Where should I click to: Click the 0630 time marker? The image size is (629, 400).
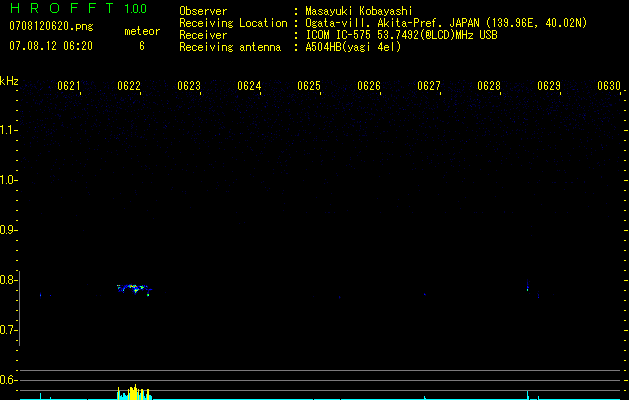(609, 86)
